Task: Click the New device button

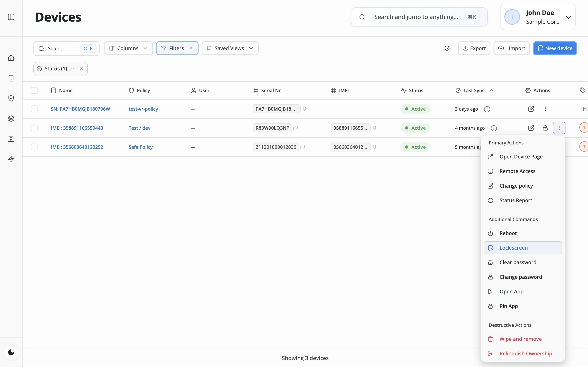Action: coord(555,48)
